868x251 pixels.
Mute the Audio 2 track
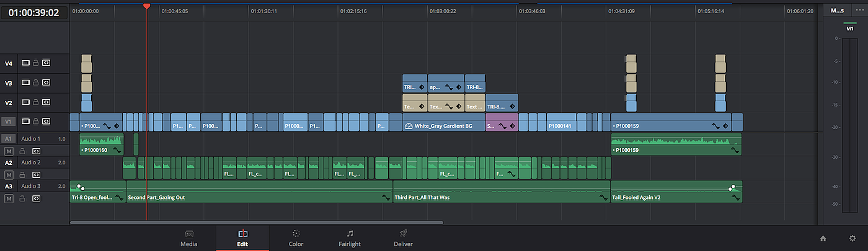(x=9, y=175)
